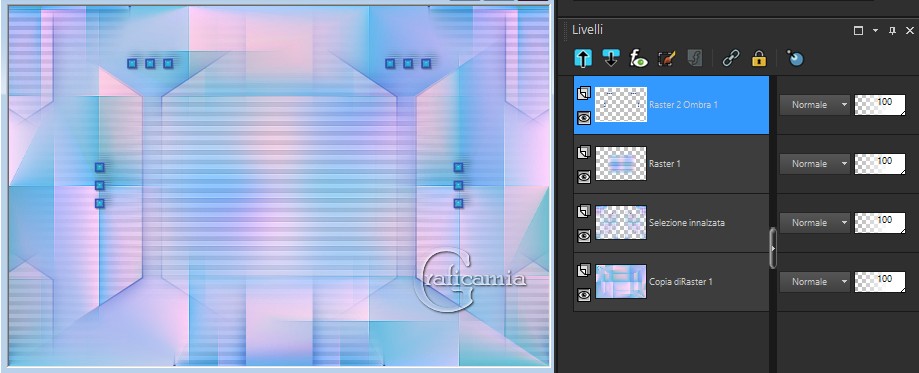Click the Raster 1 layer thumbnail

621,164
